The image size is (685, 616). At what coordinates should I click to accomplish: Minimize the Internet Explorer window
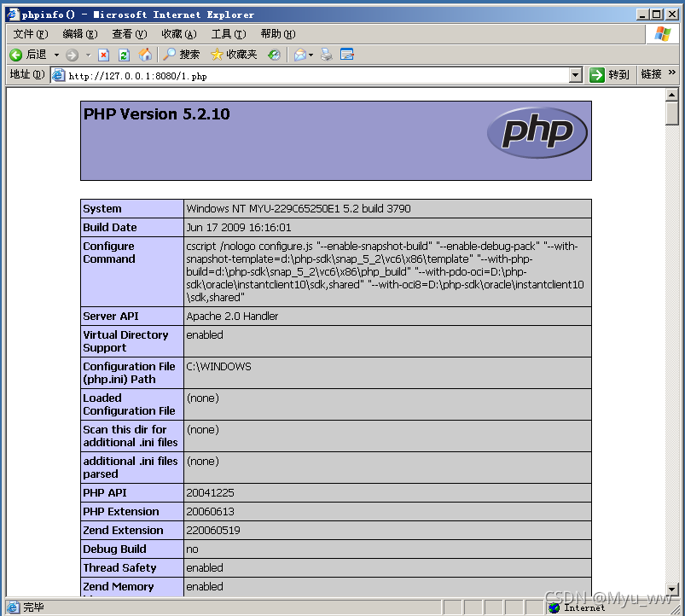(642, 15)
